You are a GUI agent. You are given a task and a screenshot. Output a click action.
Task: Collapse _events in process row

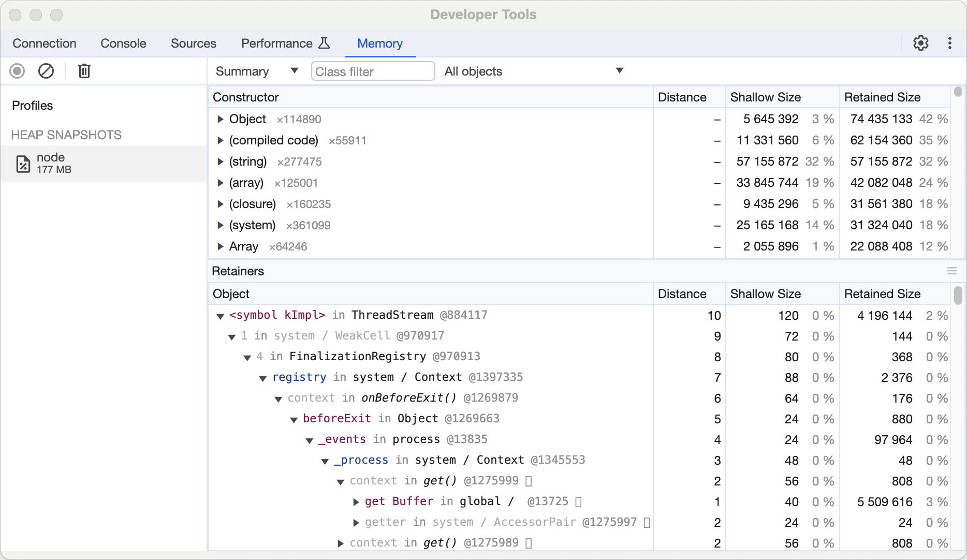310,440
